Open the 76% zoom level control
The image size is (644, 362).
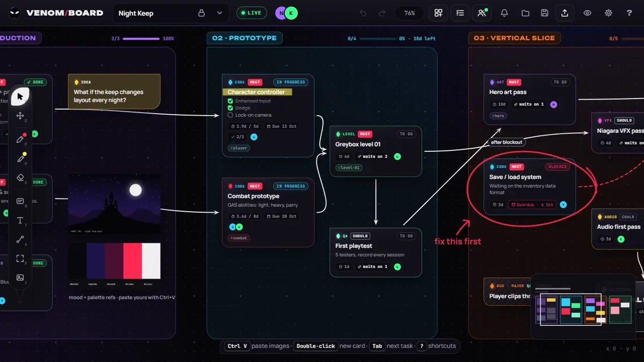tap(410, 13)
